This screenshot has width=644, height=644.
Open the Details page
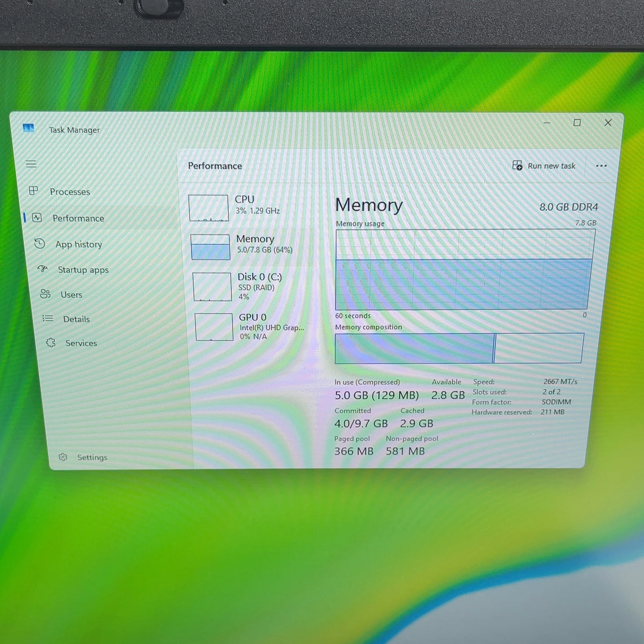click(76, 319)
